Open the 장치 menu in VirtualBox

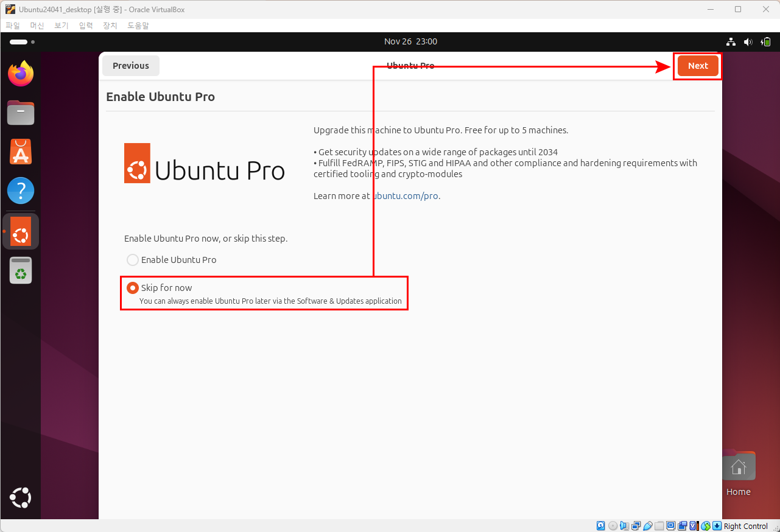click(110, 26)
